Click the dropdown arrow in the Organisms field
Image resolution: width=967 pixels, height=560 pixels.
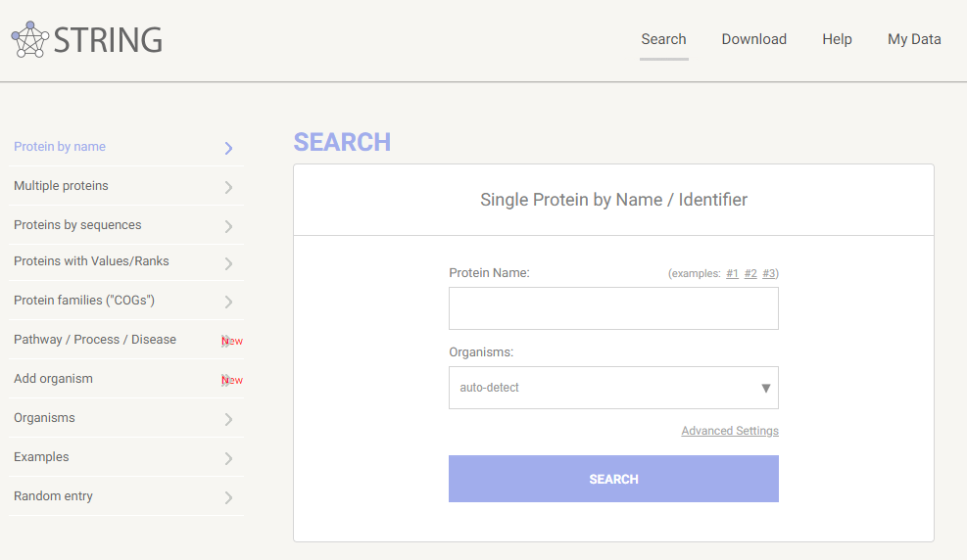tap(766, 389)
